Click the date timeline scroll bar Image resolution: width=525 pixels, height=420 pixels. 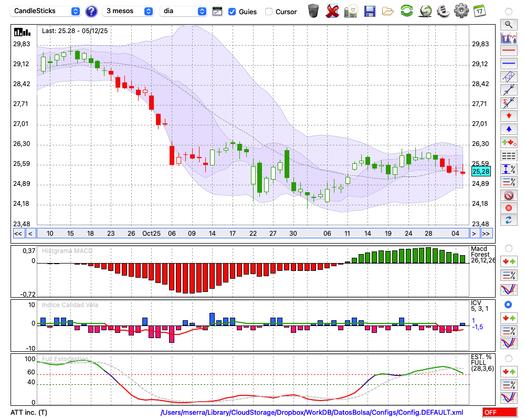pos(252,234)
